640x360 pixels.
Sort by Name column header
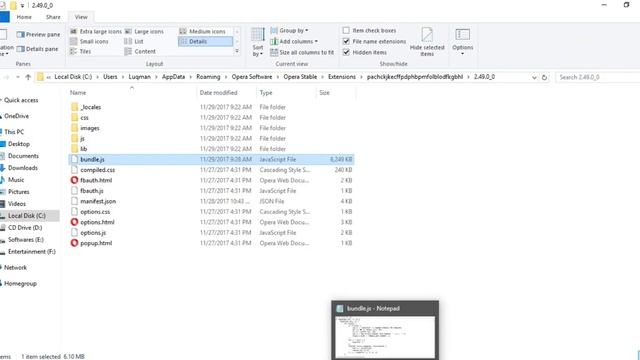click(78, 93)
